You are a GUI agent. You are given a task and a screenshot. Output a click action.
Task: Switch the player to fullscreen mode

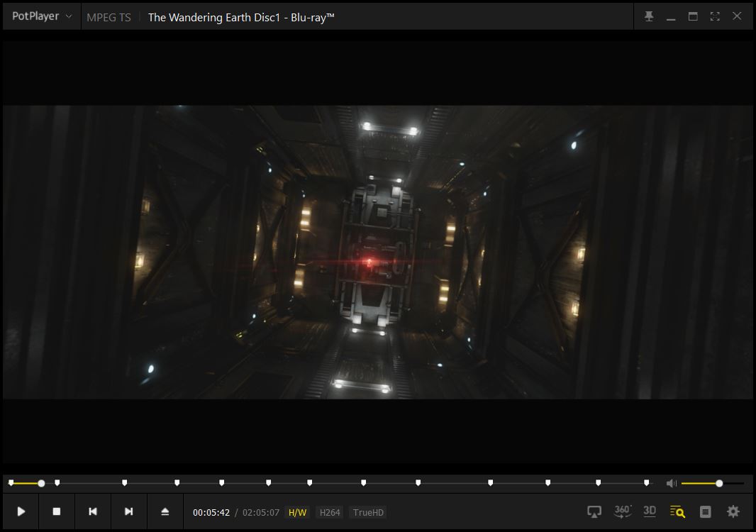(715, 16)
